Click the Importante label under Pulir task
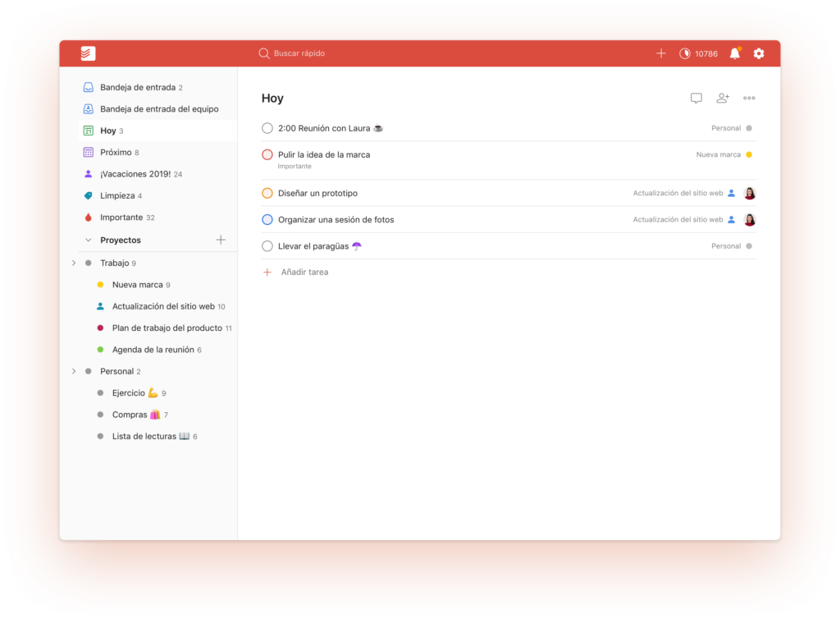Viewport: 840px width, 619px height. pyautogui.click(x=294, y=166)
